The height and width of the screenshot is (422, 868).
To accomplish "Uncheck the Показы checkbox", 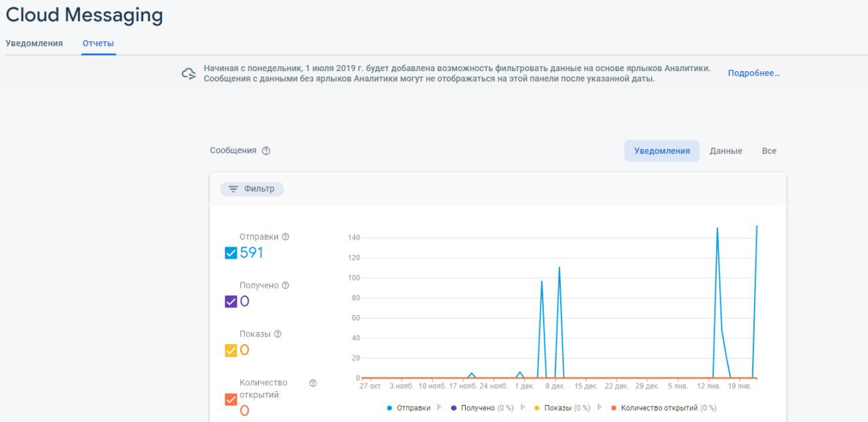I will tap(231, 350).
